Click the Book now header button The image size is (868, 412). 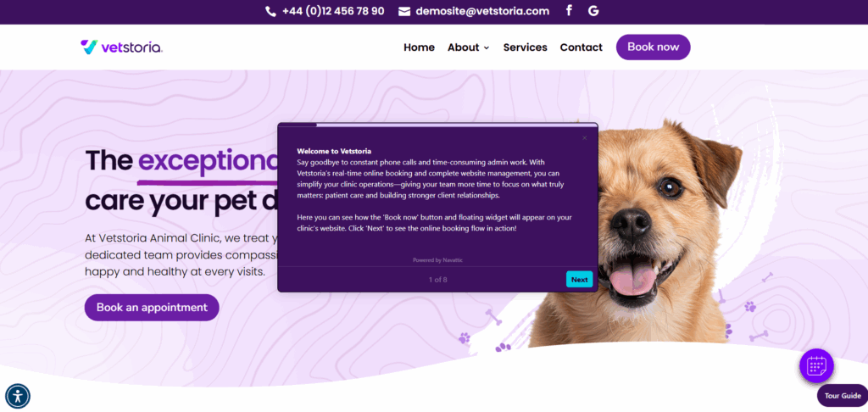tap(654, 47)
